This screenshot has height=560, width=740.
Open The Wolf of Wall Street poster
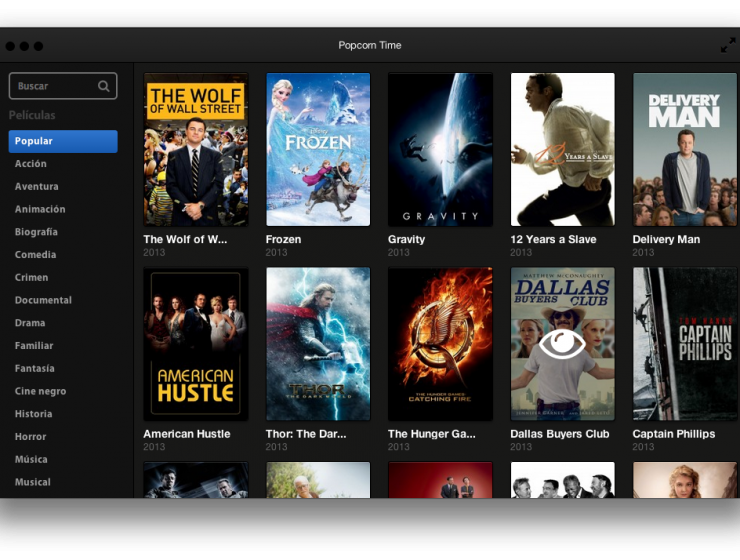pyautogui.click(x=196, y=150)
